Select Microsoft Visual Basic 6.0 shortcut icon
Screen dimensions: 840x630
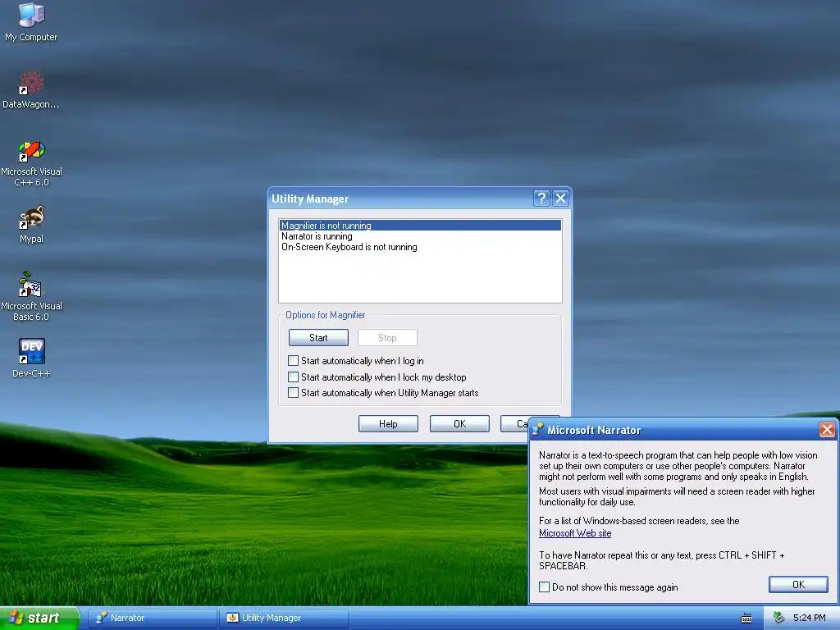coord(31,296)
